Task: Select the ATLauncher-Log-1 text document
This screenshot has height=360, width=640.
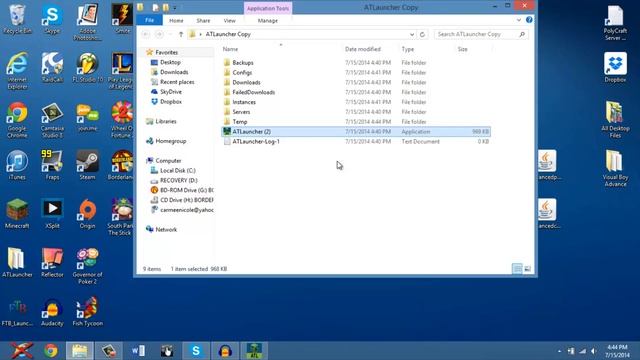Action: click(356, 141)
